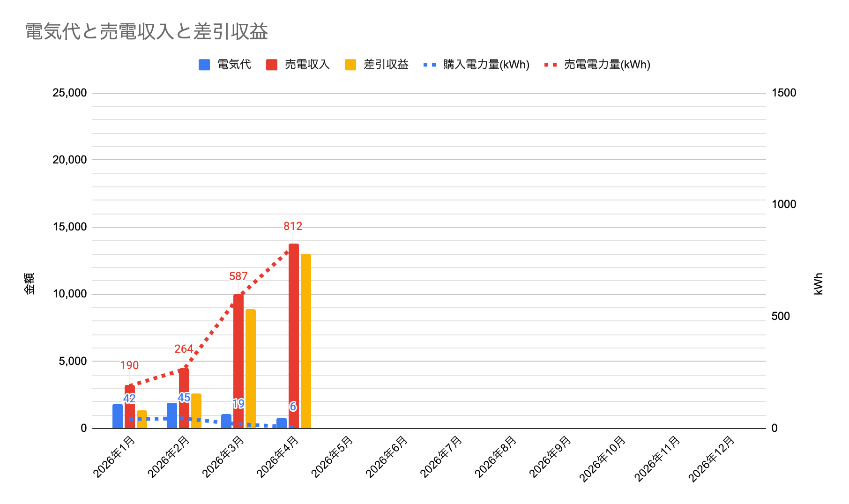Image resolution: width=849 pixels, height=504 pixels.
Task: Click the 812 data label
Action: tap(293, 227)
